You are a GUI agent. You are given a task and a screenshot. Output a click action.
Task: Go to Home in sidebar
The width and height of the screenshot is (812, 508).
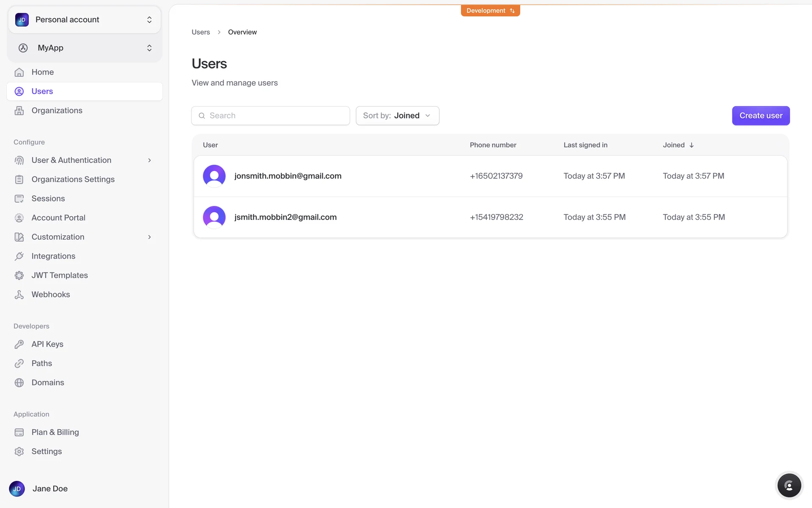(x=42, y=72)
